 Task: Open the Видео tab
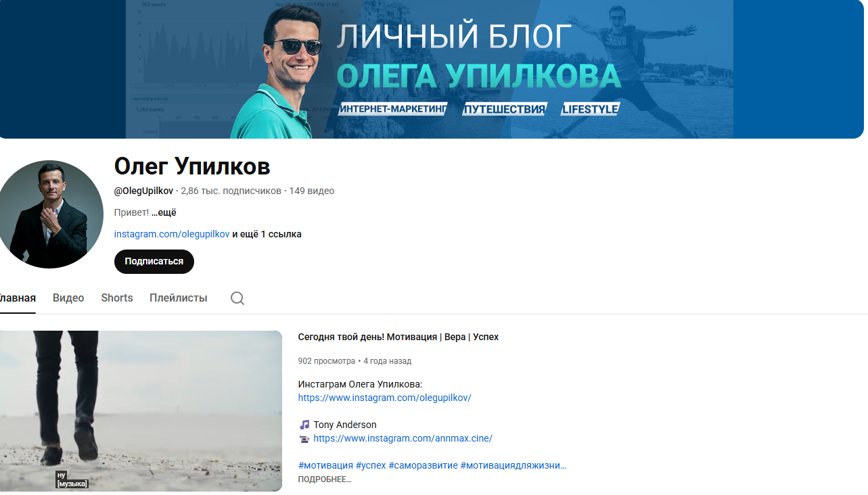click(68, 298)
